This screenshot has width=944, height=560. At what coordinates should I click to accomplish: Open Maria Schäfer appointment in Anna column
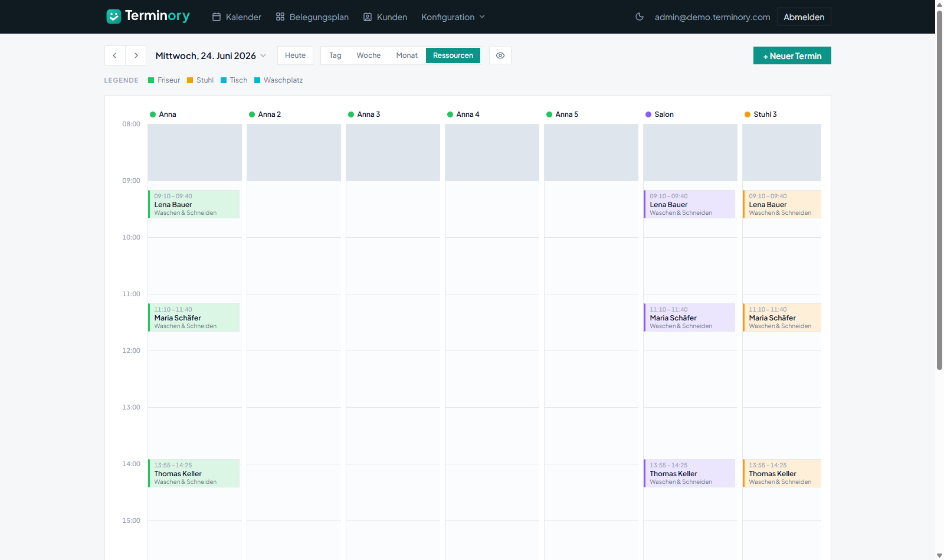tap(194, 317)
